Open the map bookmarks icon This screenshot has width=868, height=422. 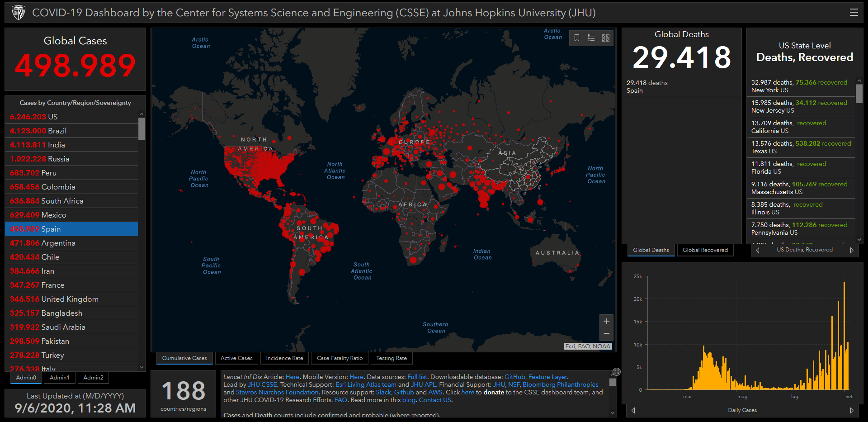[577, 38]
